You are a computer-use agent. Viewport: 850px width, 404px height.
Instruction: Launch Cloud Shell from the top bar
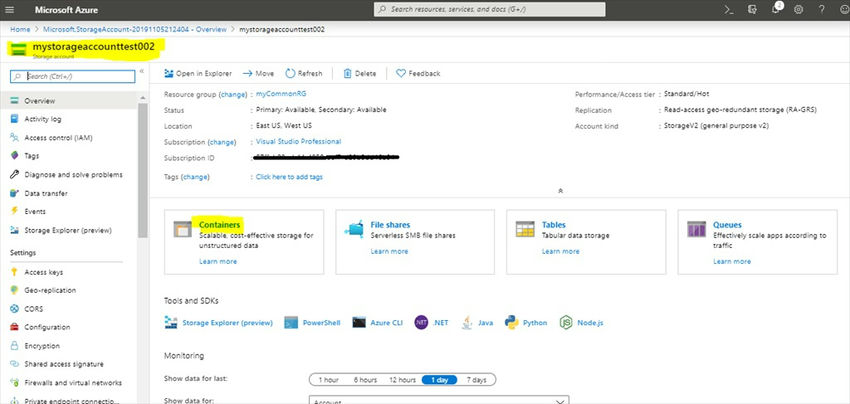point(729,10)
